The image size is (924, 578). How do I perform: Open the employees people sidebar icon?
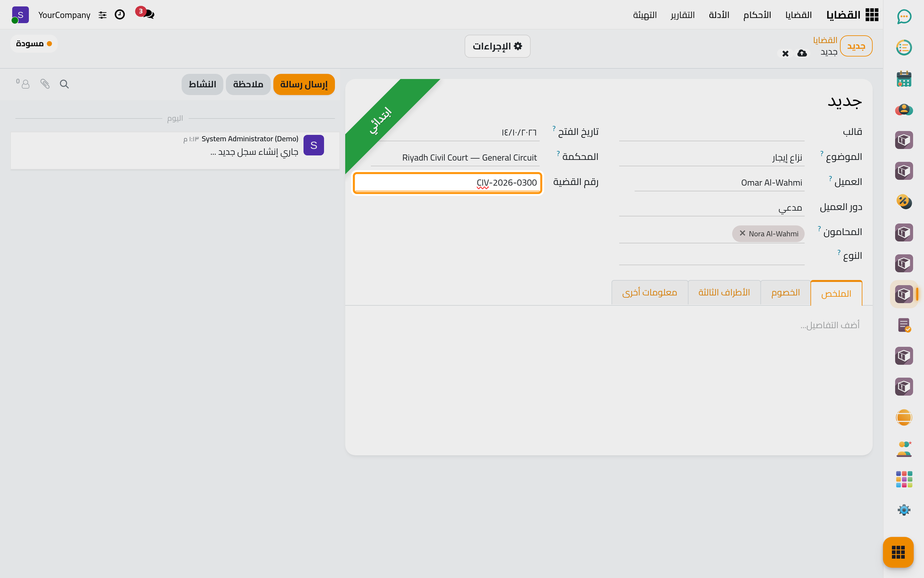coord(904,448)
